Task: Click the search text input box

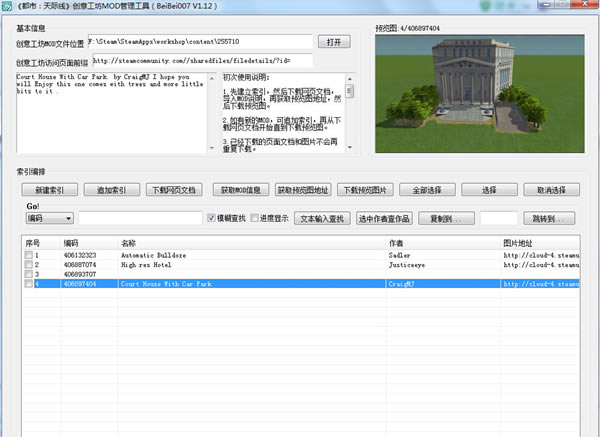Action: [x=140, y=217]
